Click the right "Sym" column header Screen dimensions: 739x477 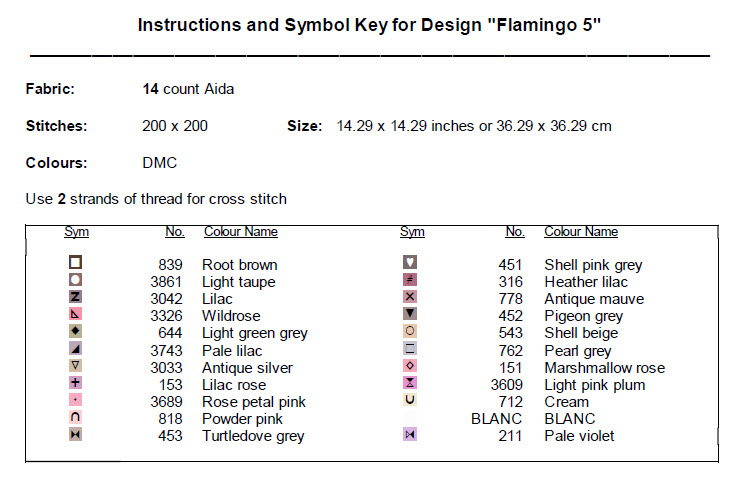[x=412, y=232]
